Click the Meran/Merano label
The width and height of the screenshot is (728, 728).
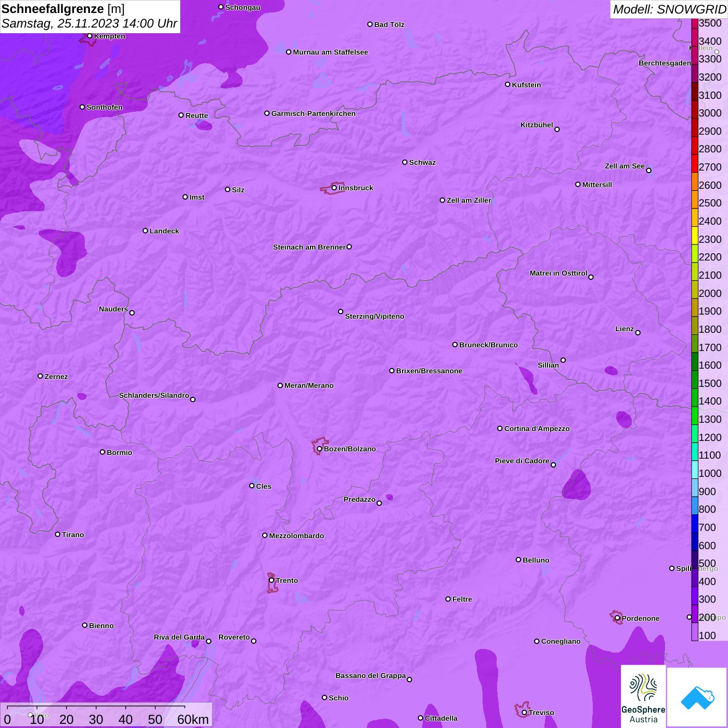click(x=309, y=385)
